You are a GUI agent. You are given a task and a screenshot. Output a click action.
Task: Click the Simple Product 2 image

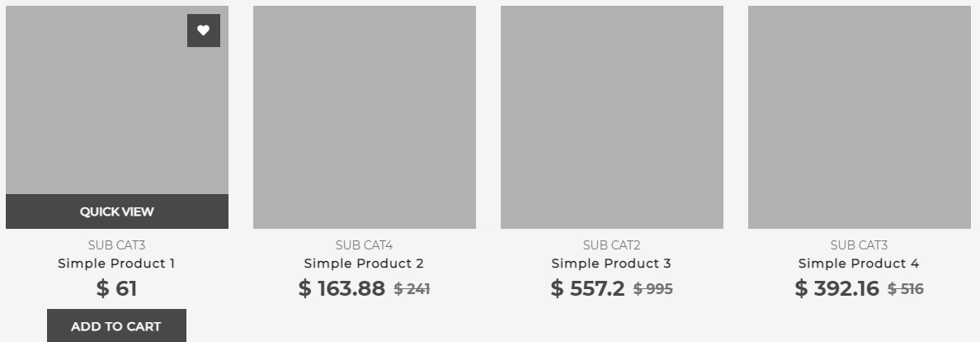[364, 116]
